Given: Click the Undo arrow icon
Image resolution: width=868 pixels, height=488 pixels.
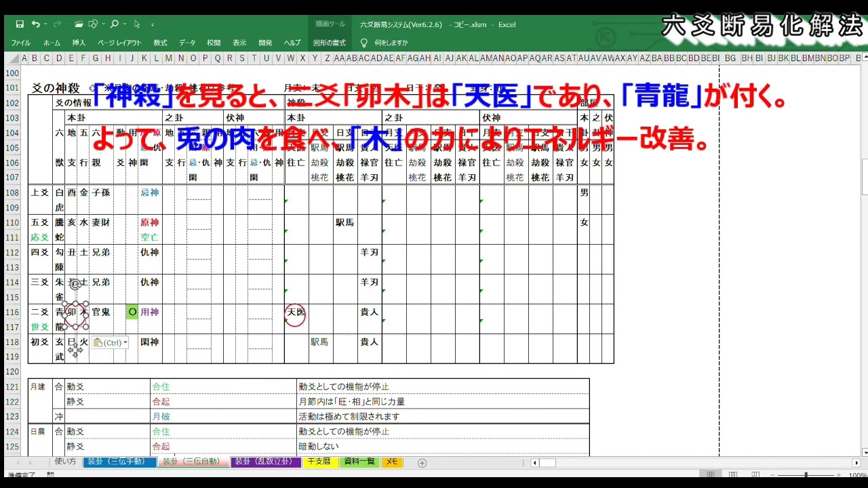Looking at the screenshot, I should pyautogui.click(x=35, y=24).
